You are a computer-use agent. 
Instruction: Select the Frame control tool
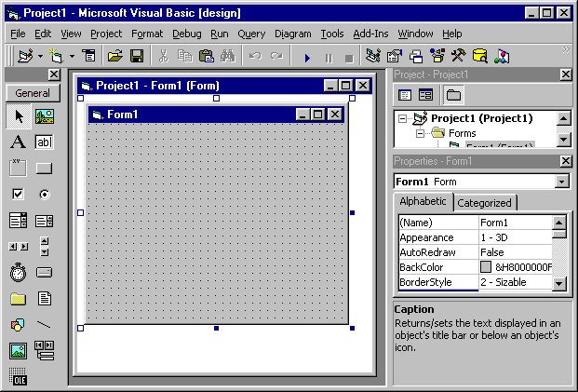click(x=18, y=169)
